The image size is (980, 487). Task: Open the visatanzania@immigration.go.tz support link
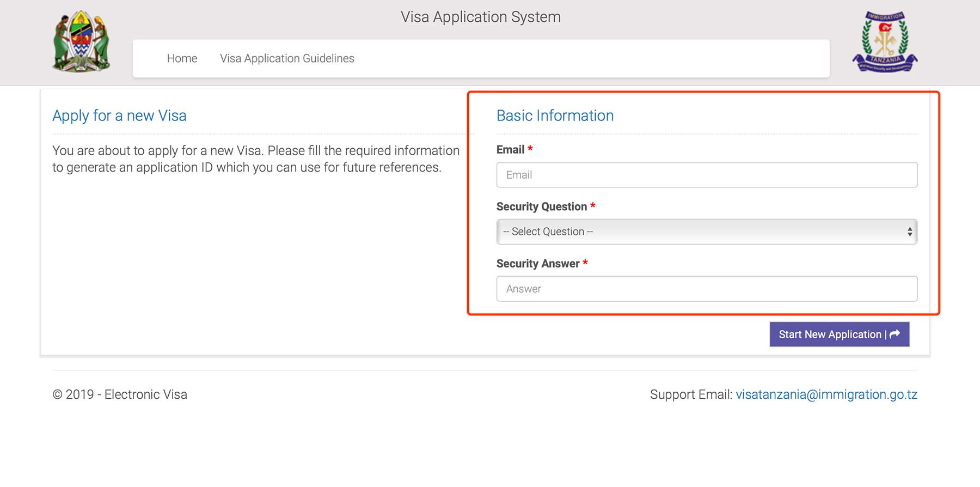[826, 394]
